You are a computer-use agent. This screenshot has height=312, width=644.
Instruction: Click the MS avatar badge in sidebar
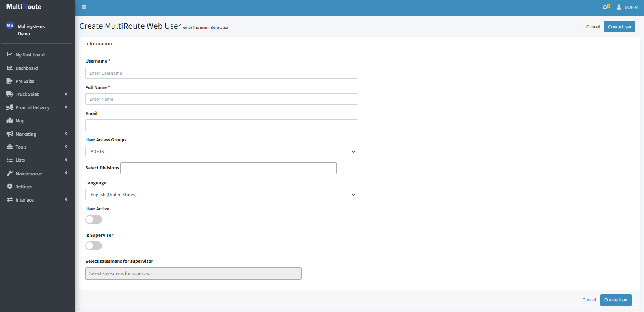pos(10,26)
